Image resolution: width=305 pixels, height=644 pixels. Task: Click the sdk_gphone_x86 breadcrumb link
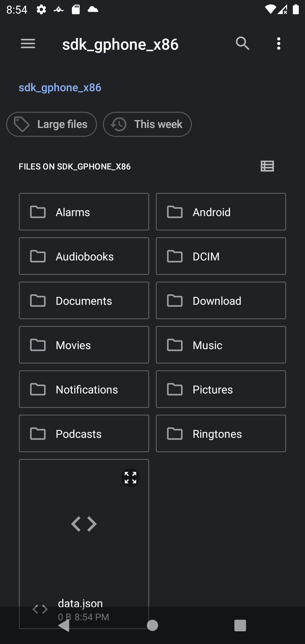(x=60, y=88)
